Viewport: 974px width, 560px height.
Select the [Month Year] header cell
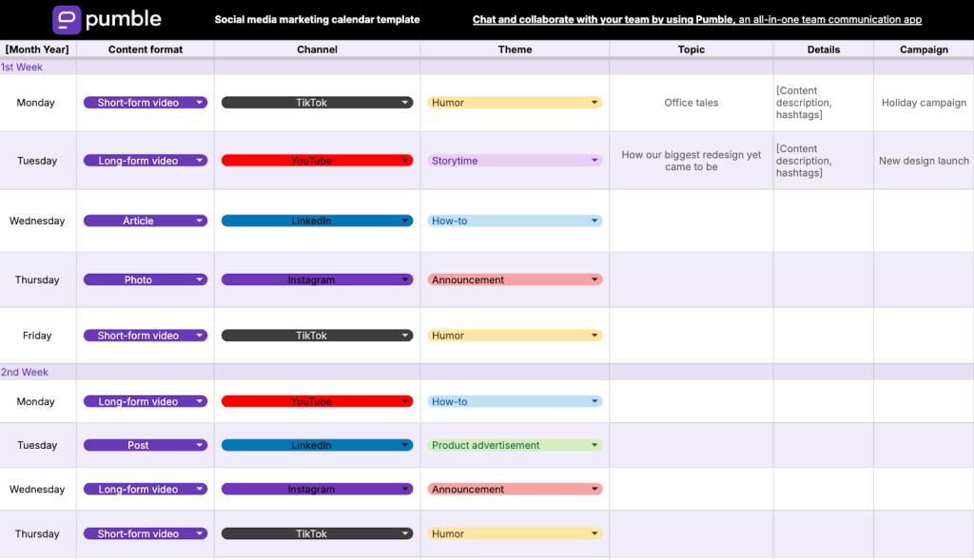[x=37, y=49]
